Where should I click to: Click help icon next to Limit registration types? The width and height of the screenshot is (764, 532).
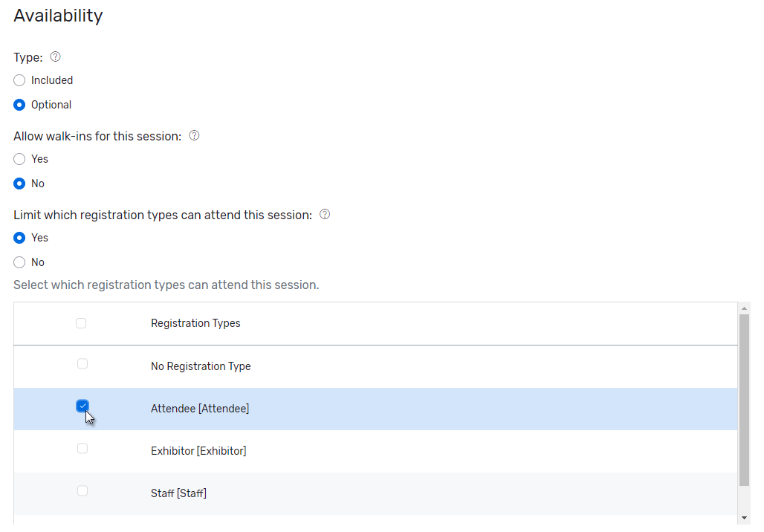(x=325, y=214)
